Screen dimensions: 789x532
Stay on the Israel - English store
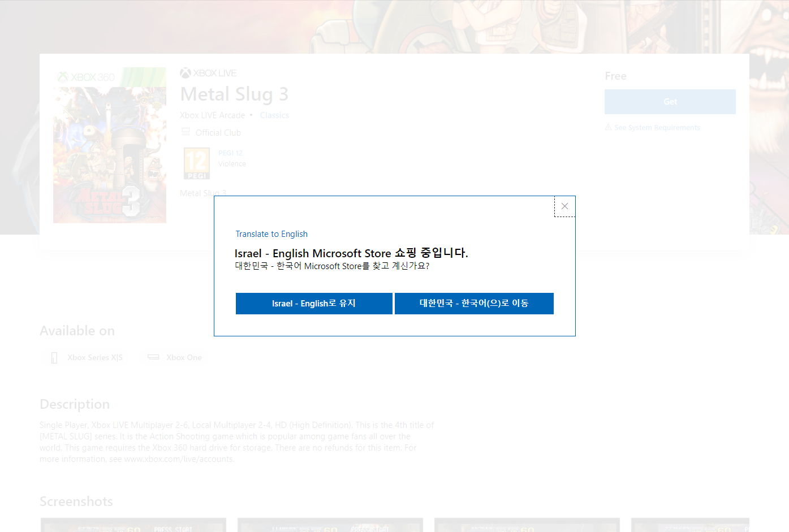pos(314,304)
